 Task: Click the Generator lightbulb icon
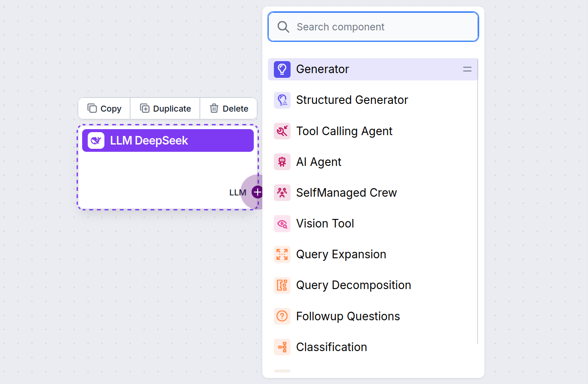[282, 69]
